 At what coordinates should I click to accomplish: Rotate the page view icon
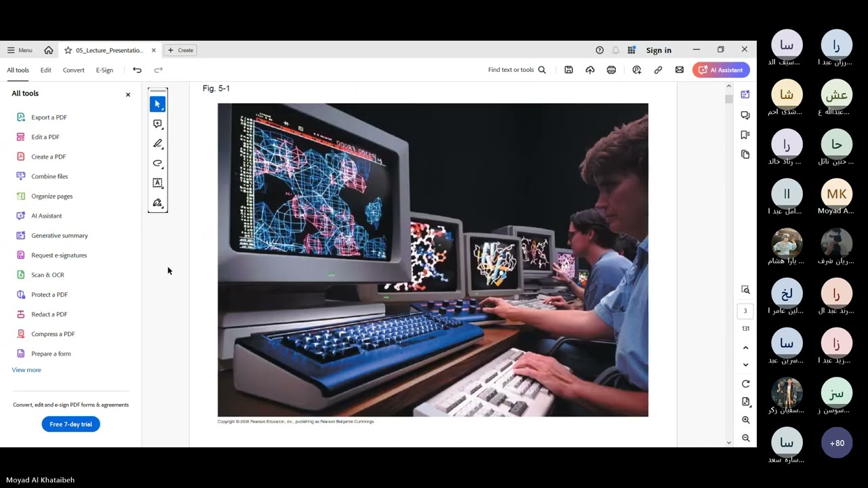[x=745, y=384]
